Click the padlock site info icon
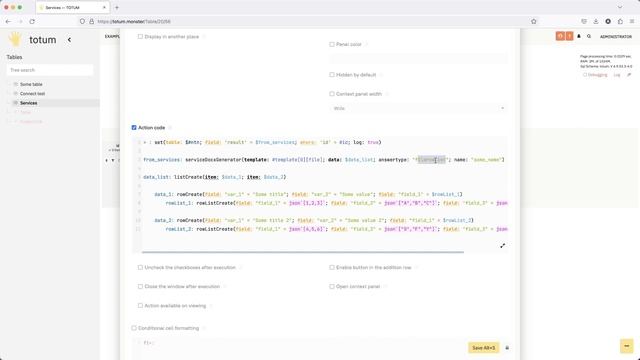640x360 pixels. click(91, 21)
